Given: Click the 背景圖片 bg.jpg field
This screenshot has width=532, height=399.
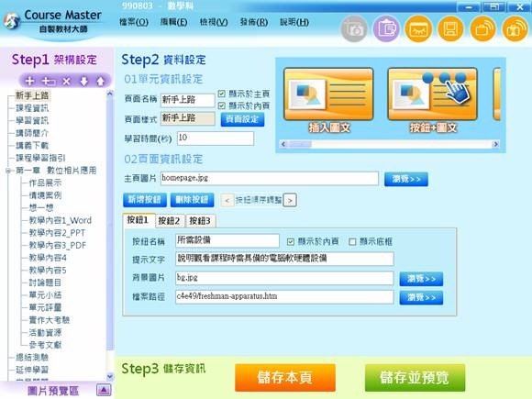Looking at the screenshot, I should (284, 278).
